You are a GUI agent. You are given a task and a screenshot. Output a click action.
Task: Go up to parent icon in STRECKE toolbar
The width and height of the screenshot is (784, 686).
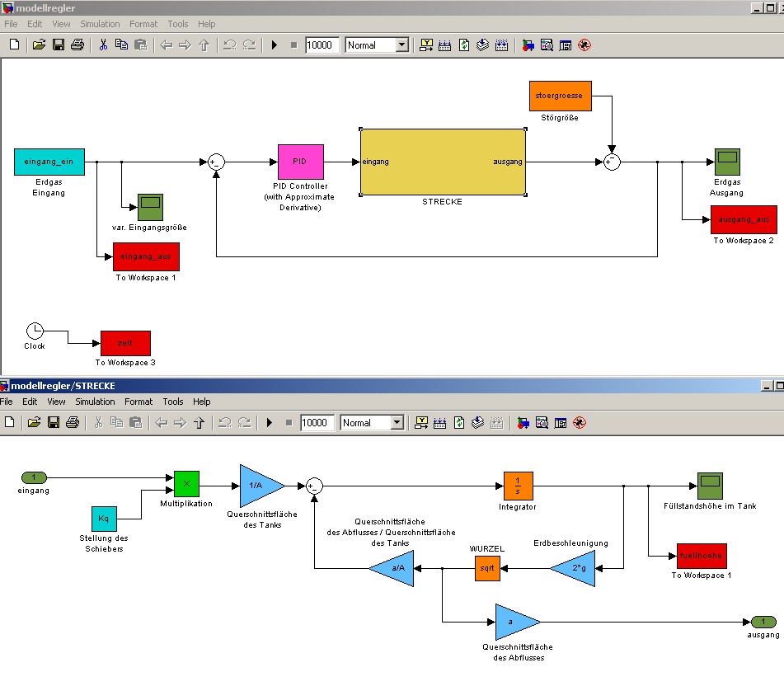[x=199, y=423]
